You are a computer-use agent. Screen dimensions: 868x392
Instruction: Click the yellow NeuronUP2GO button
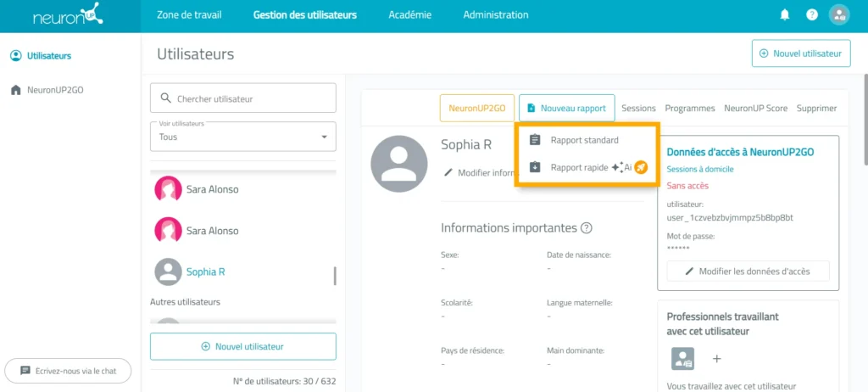tap(477, 108)
